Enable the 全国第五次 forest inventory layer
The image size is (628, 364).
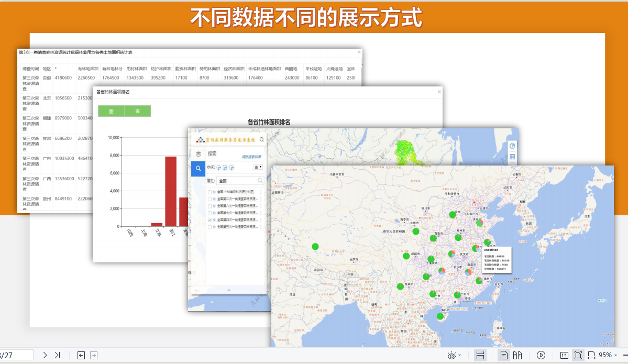tap(210, 227)
